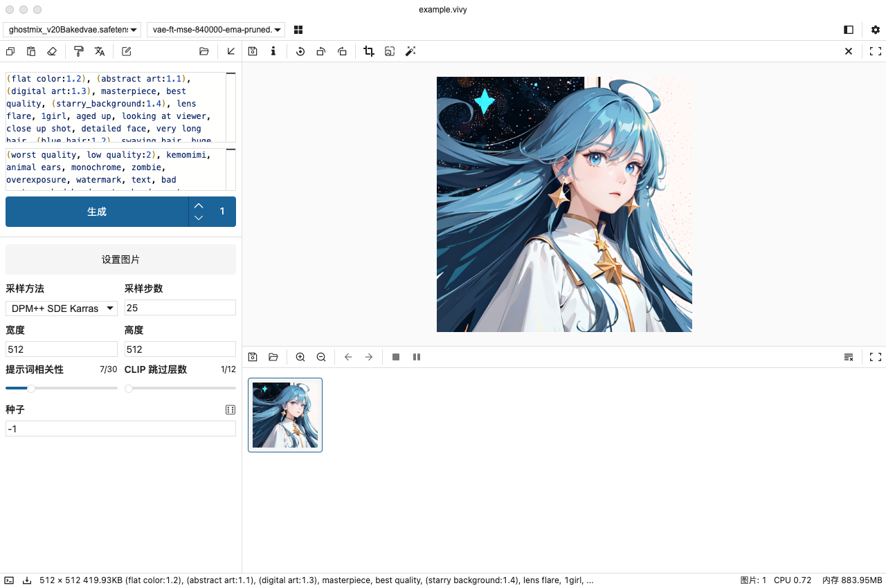The width and height of the screenshot is (886, 588).
Task: Click the 采样步数 field showing 25
Action: [x=180, y=308]
